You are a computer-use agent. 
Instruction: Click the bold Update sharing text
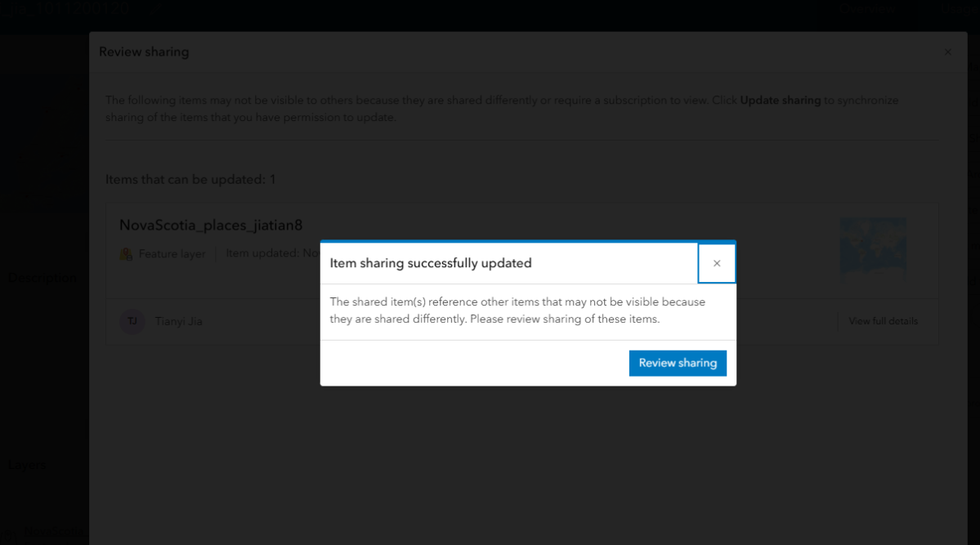point(780,100)
